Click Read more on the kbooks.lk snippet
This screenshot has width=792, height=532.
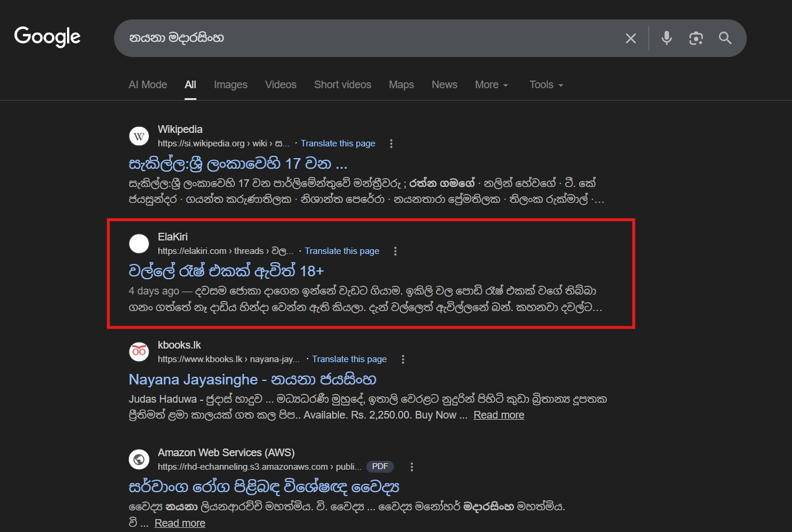499,415
